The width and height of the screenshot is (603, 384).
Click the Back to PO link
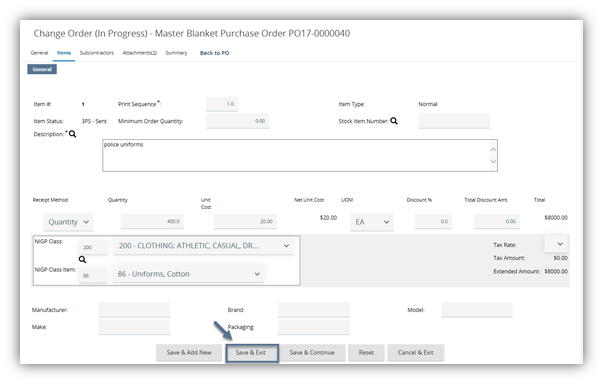[x=214, y=53]
